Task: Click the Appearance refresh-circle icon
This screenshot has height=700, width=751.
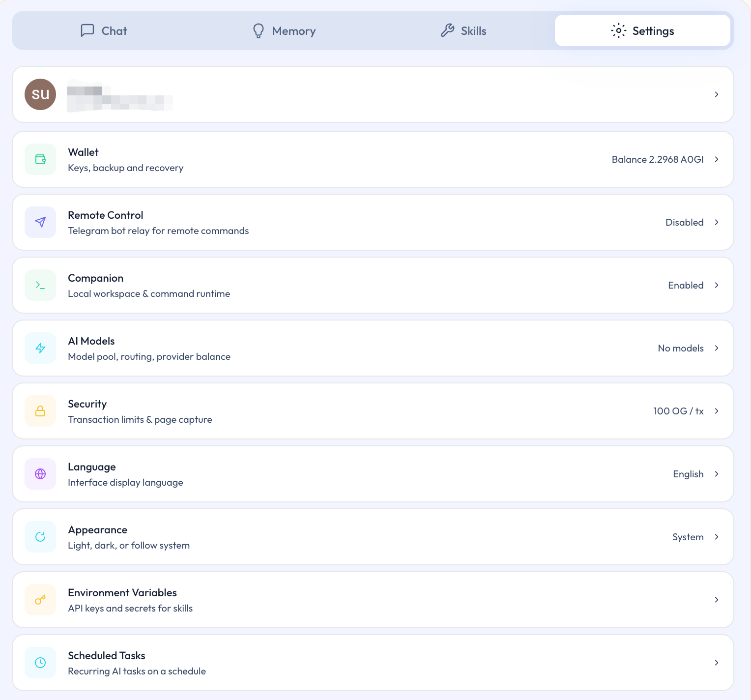Action: [x=40, y=537]
